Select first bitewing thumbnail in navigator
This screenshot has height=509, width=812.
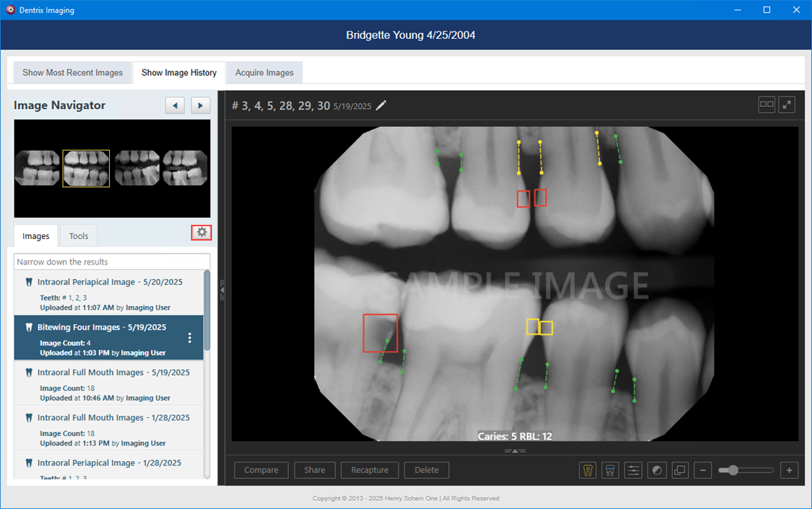tap(38, 168)
